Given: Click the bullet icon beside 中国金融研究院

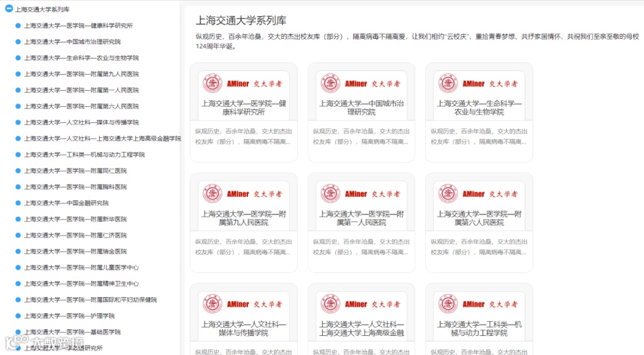Looking at the screenshot, I should coord(18,203).
